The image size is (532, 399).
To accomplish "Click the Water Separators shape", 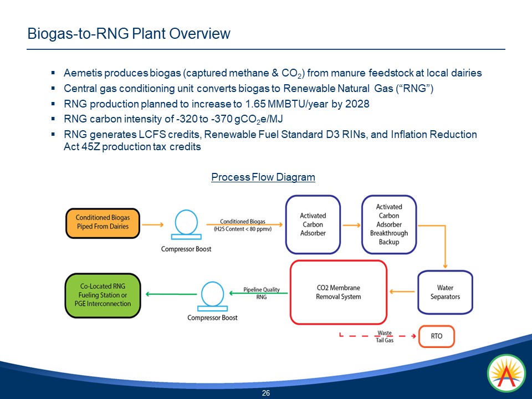I will coord(445,292).
